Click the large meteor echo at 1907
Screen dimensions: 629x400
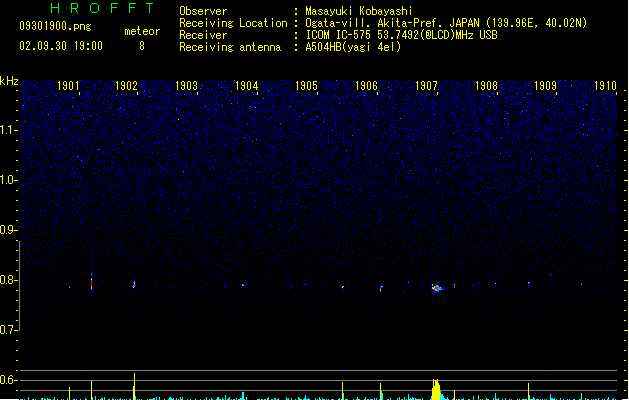pyautogui.click(x=437, y=288)
